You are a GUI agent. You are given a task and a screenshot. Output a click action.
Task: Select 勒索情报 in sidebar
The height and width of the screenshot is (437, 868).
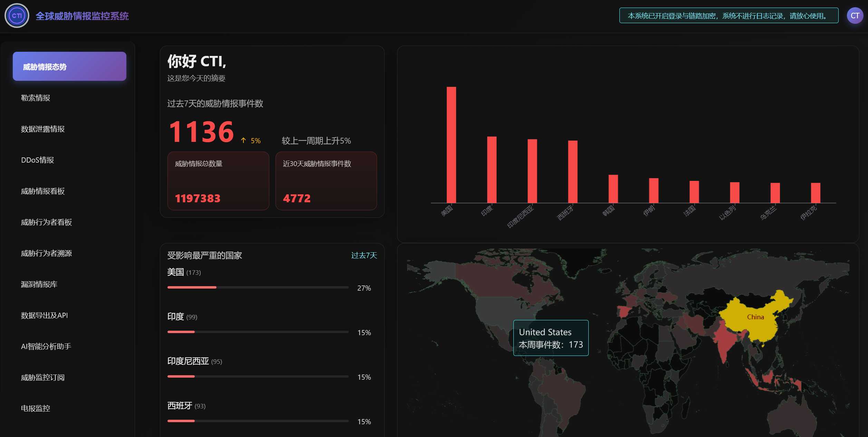[x=36, y=98]
